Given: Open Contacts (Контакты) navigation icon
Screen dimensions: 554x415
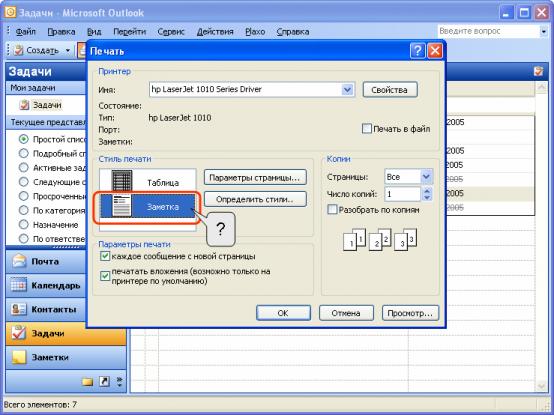Looking at the screenshot, I should click(x=18, y=309).
